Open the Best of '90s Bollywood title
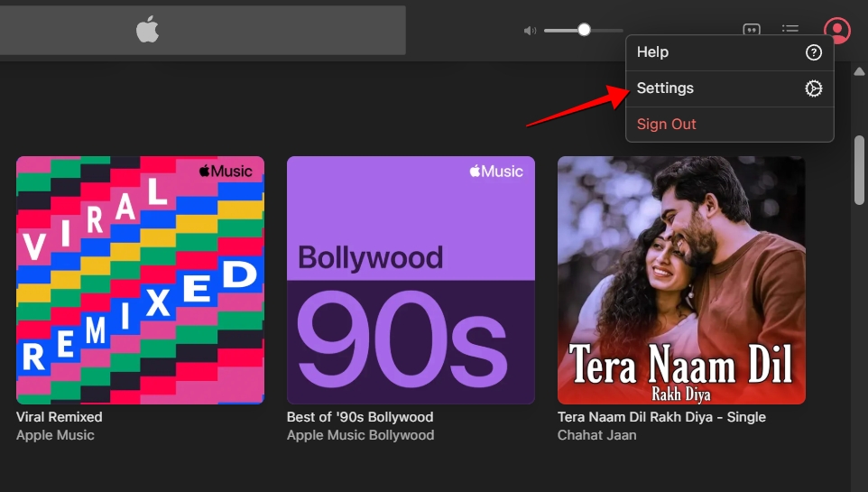The height and width of the screenshot is (492, 868). tap(360, 417)
